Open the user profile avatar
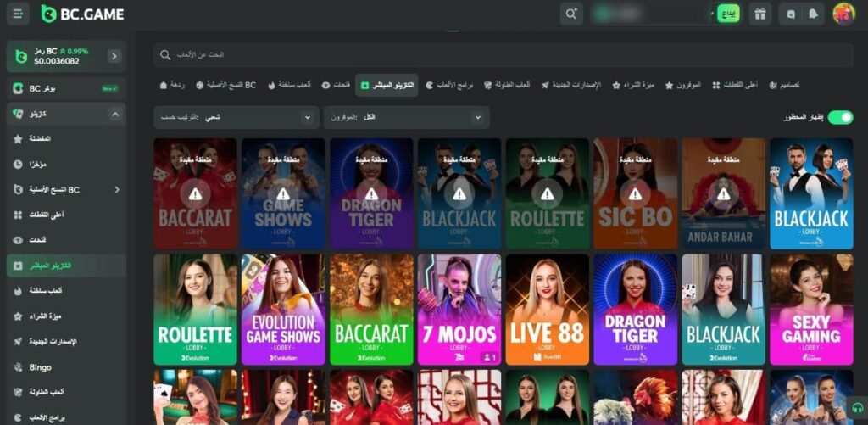The height and width of the screenshot is (425, 868). 843,14
